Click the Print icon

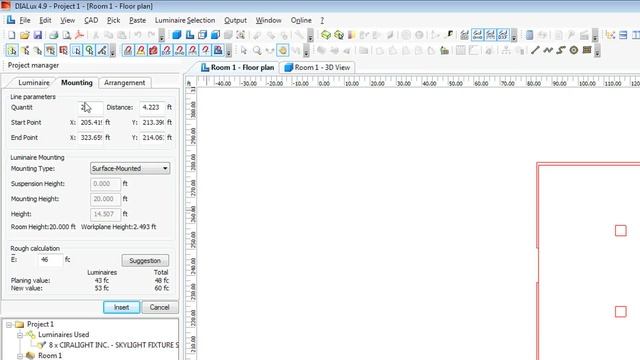coord(53,35)
